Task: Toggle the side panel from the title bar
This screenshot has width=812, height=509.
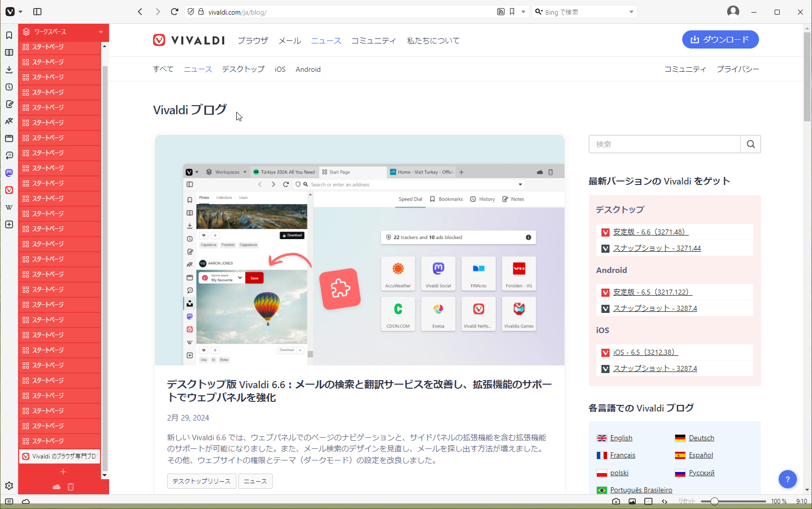Action: click(x=37, y=12)
